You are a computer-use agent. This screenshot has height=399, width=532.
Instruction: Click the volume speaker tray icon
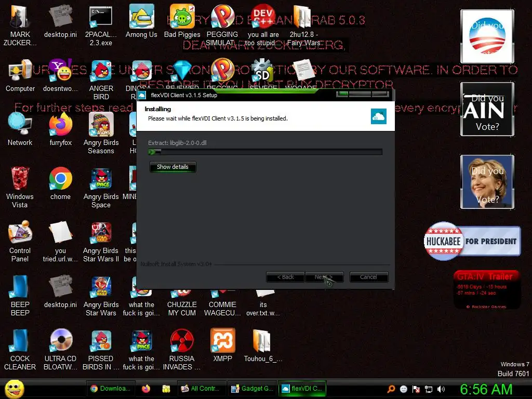tap(441, 389)
